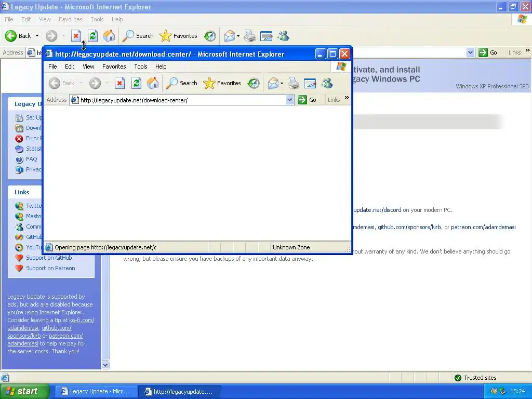This screenshot has width=532, height=399.
Task: Open Mail dropdown arrow in front window
Action: (282, 83)
